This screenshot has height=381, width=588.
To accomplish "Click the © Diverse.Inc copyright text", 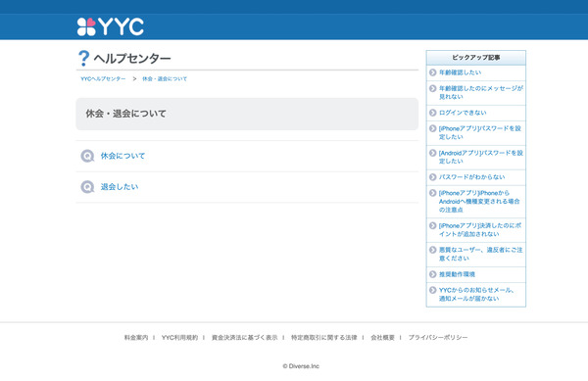I will [x=301, y=366].
